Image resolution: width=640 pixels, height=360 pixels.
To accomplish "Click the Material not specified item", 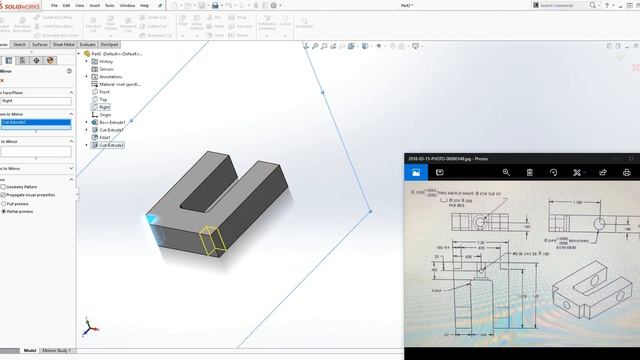I will (x=120, y=84).
